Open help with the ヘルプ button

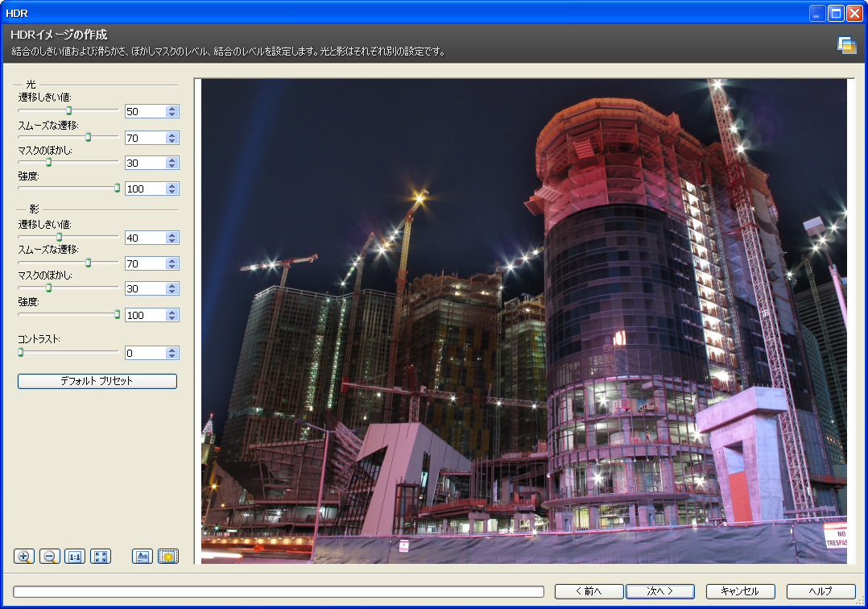click(x=820, y=591)
